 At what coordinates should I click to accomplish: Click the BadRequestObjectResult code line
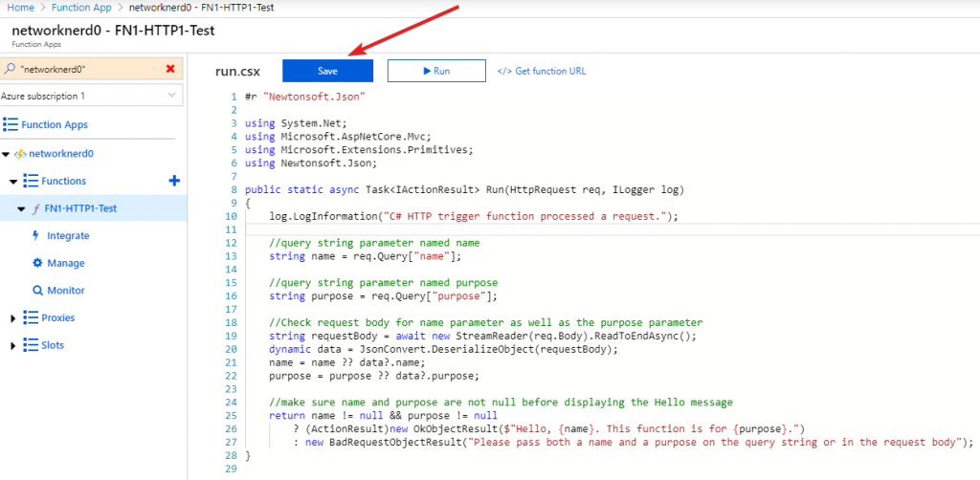(634, 442)
